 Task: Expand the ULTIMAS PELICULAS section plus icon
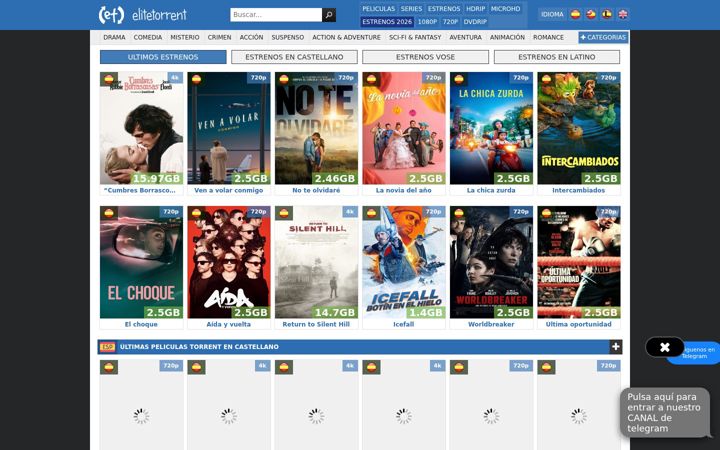coord(616,347)
